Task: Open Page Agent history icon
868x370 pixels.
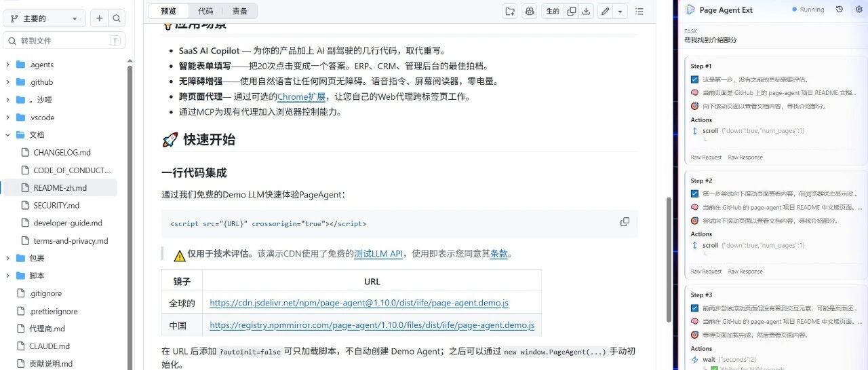Action: coord(840,10)
